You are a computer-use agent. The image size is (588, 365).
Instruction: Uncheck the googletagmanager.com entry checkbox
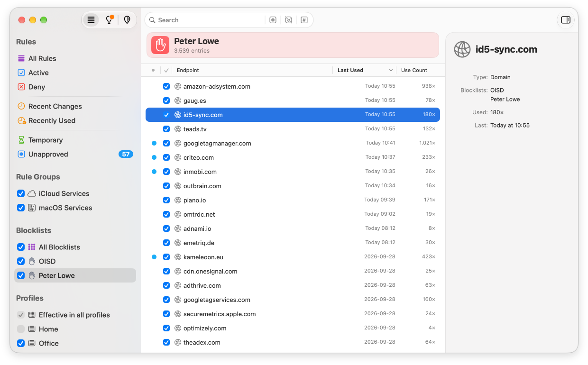(166, 143)
